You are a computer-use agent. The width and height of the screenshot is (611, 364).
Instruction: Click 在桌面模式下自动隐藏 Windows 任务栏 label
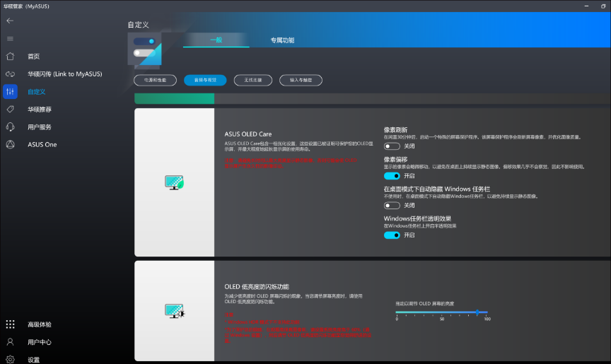(x=437, y=189)
